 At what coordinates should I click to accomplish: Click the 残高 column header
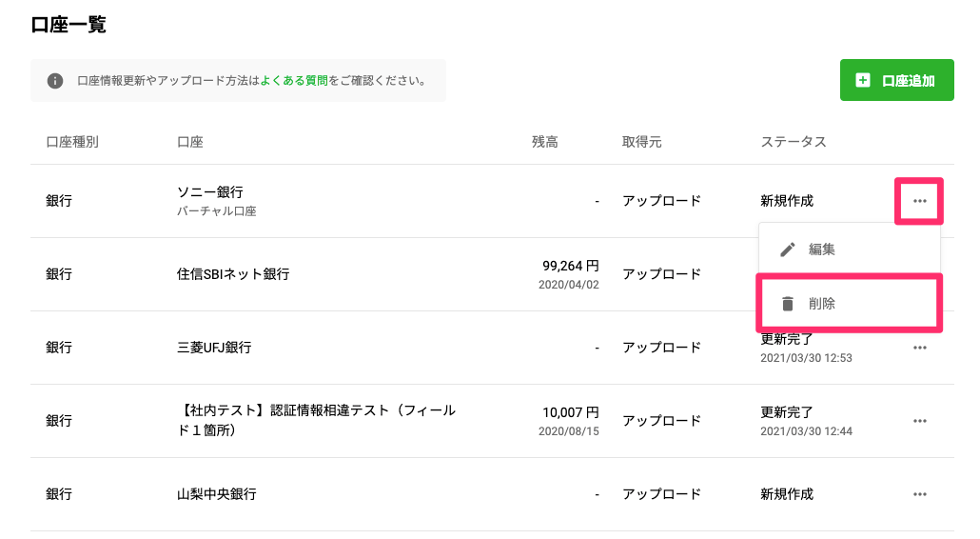[545, 142]
